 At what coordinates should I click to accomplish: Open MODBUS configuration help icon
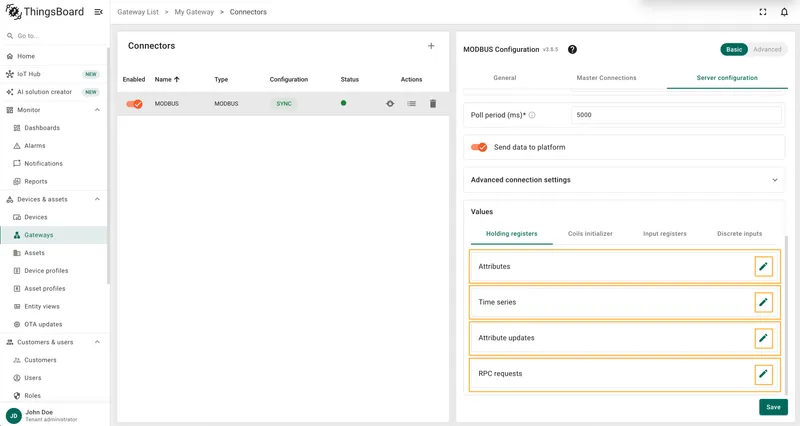tap(572, 49)
